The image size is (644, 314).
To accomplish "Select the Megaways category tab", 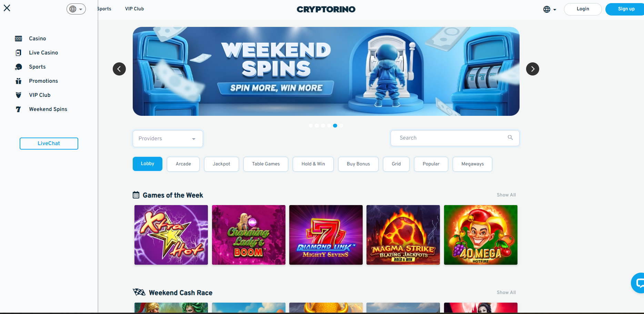I will [x=472, y=164].
